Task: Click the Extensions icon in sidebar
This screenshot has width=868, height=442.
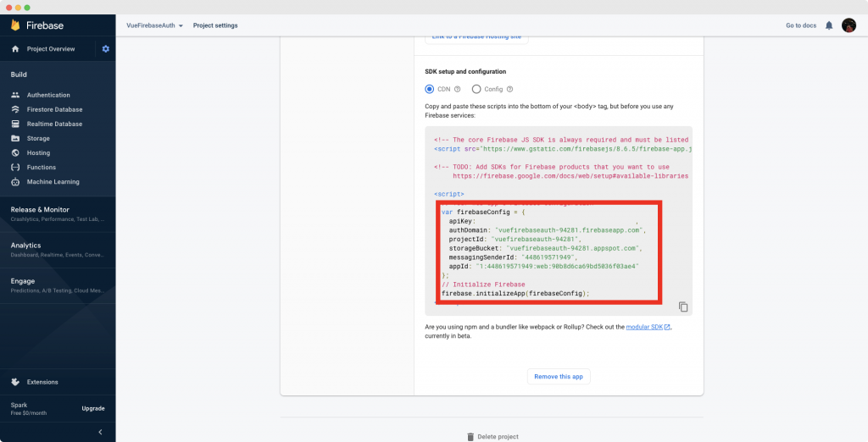Action: pos(15,382)
